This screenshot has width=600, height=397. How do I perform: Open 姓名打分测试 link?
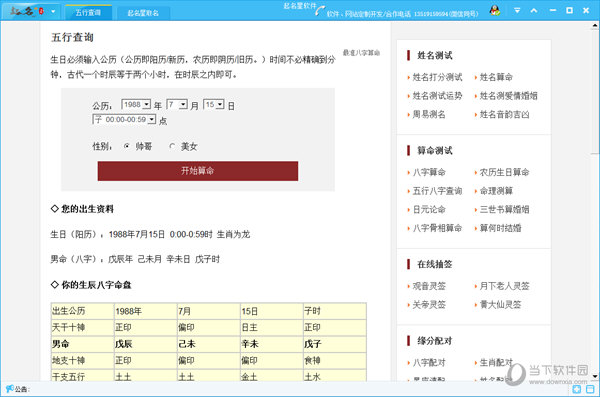[437, 77]
